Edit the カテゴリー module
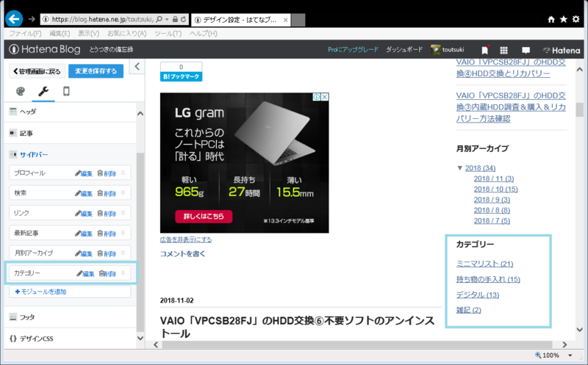This screenshot has width=588, height=365. tap(85, 273)
